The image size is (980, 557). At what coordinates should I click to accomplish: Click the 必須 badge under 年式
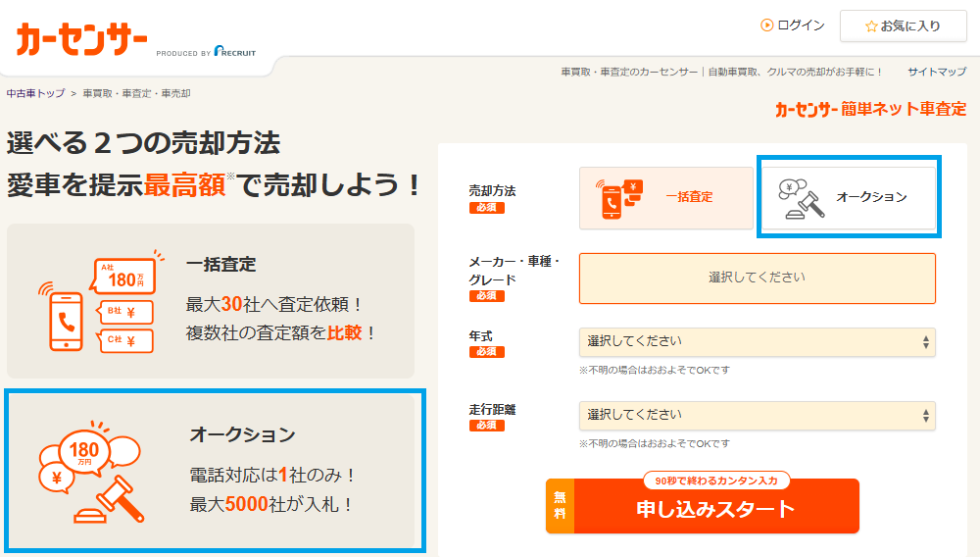(486, 352)
